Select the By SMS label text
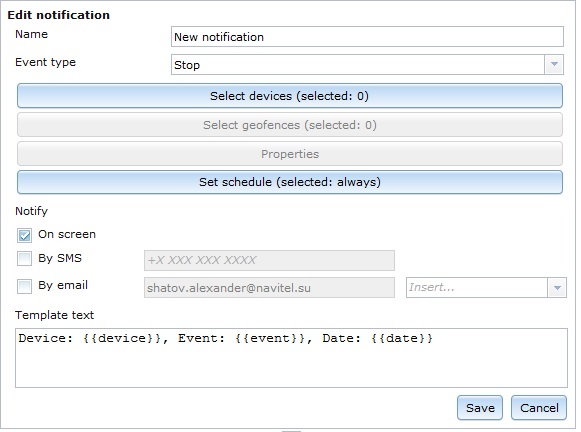This screenshot has height=432, width=581. (60, 258)
